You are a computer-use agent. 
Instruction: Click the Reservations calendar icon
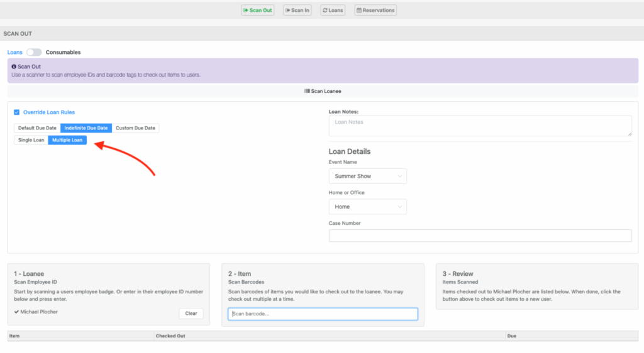click(x=359, y=10)
